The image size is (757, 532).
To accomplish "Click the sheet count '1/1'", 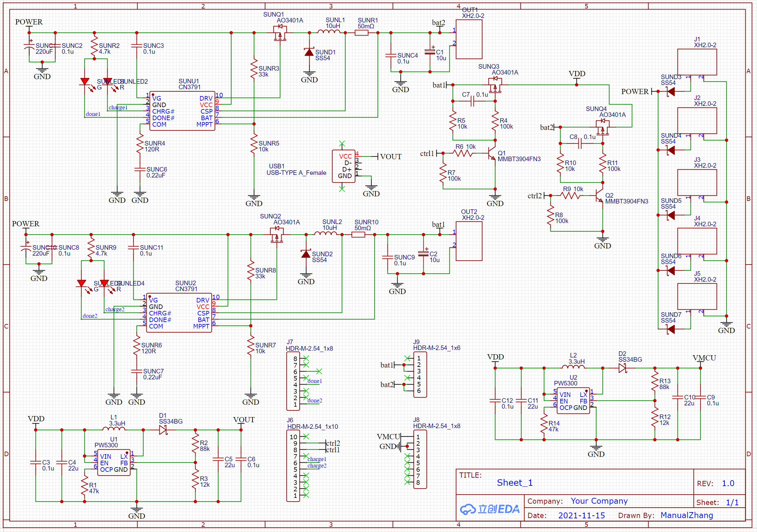I will tap(732, 502).
